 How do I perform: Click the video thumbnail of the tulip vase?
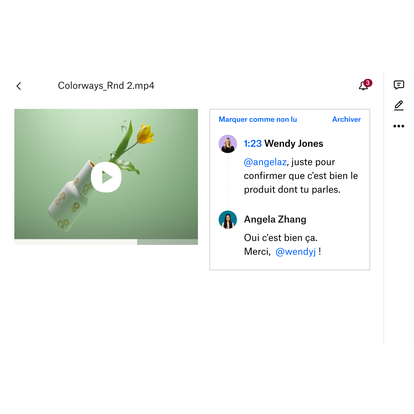[106, 174]
